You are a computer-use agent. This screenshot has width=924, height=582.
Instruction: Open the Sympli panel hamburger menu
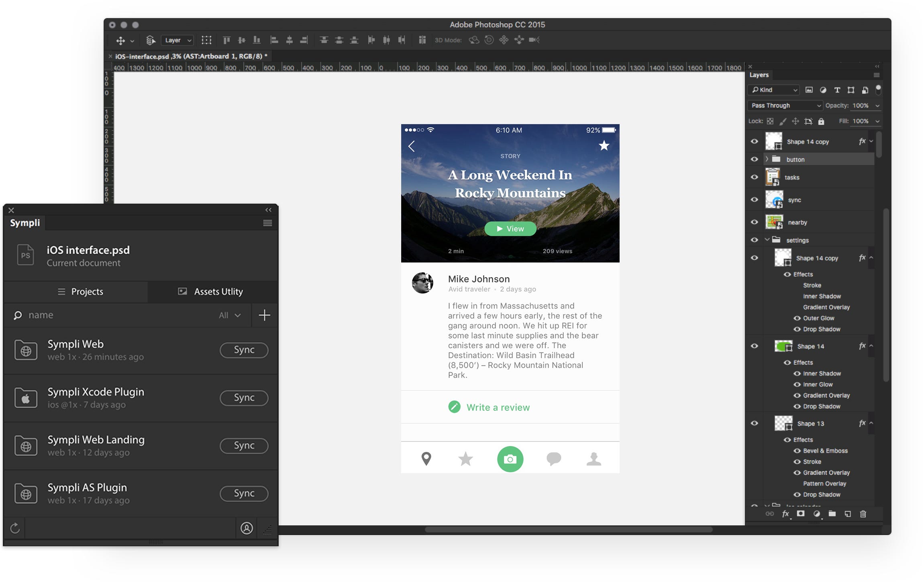[x=267, y=223]
